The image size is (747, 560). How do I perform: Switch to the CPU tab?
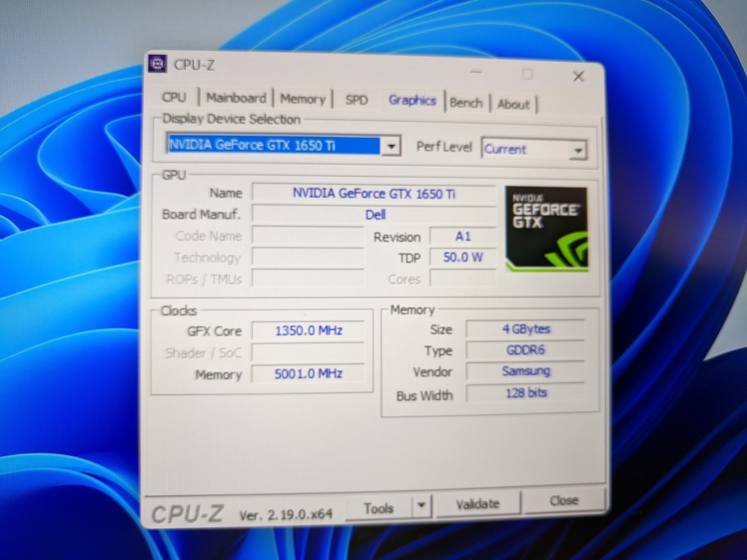click(x=174, y=97)
